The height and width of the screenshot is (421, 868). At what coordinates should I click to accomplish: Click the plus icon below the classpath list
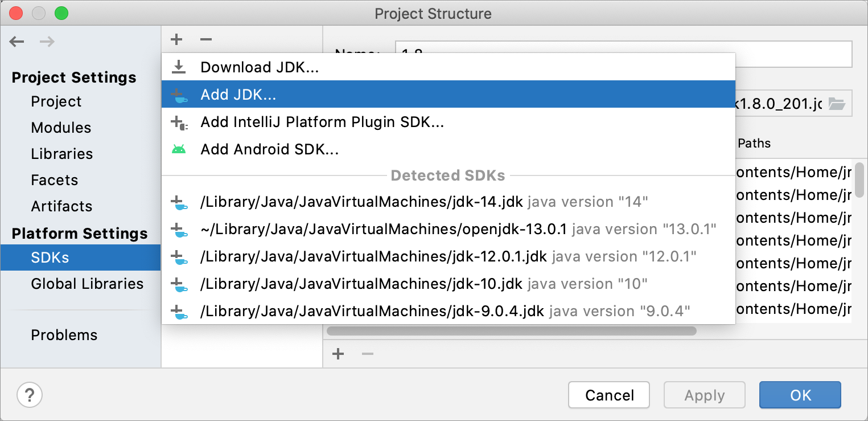click(338, 353)
